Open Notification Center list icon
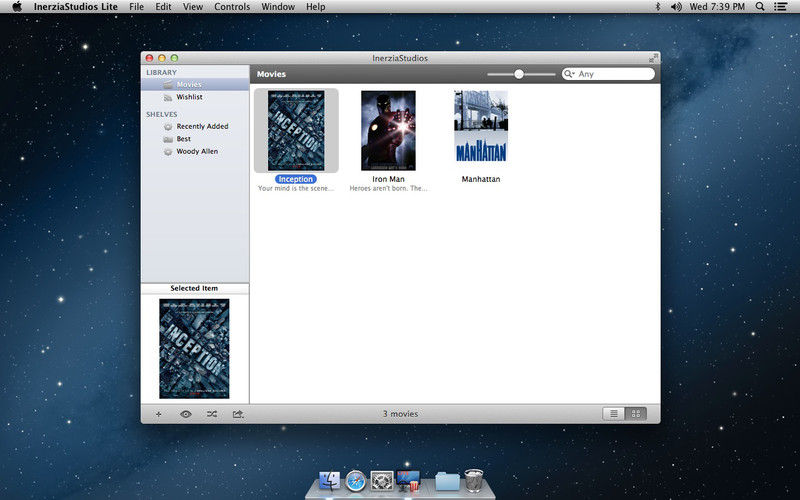The height and width of the screenshot is (500, 800). (780, 7)
